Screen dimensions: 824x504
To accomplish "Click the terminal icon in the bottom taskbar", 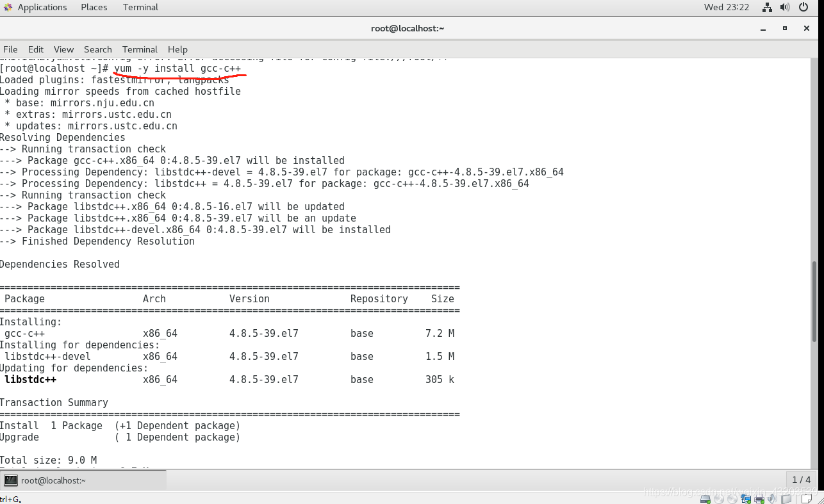I will tap(11, 480).
